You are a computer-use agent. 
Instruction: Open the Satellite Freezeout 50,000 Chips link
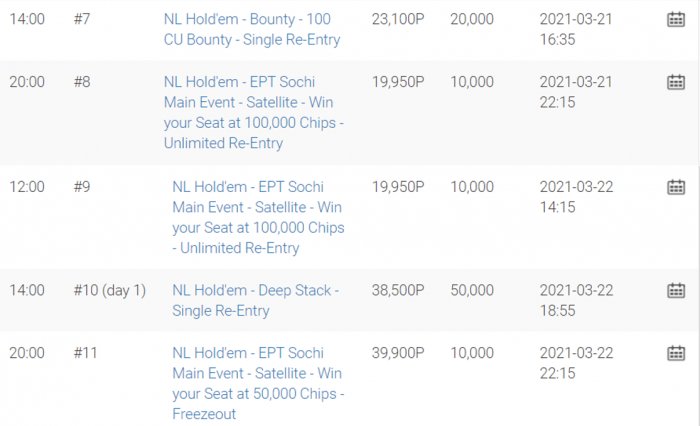click(x=258, y=383)
